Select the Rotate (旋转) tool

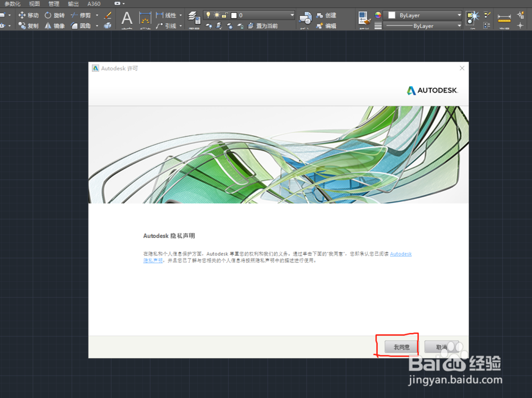tap(55, 15)
